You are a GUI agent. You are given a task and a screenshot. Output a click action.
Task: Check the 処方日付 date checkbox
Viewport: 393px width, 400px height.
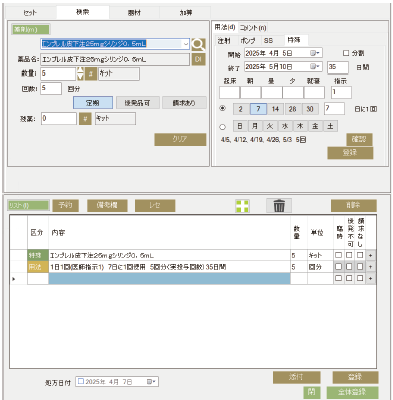(x=81, y=381)
